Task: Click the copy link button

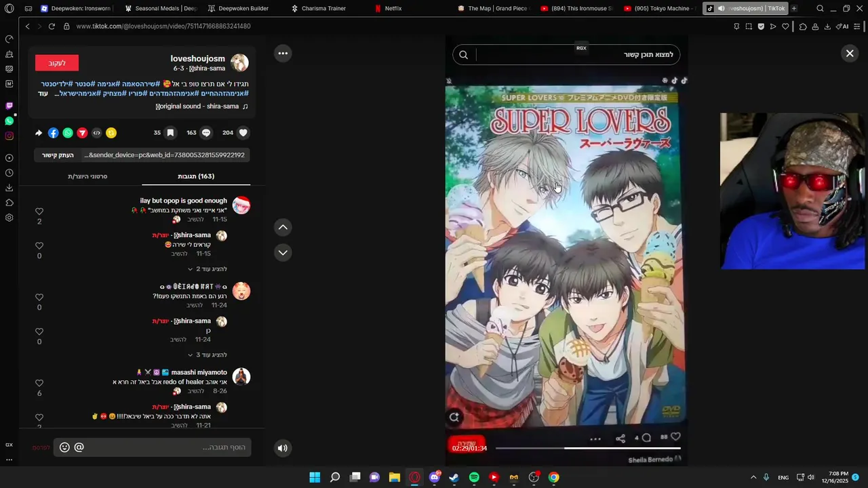Action: pyautogui.click(x=58, y=155)
